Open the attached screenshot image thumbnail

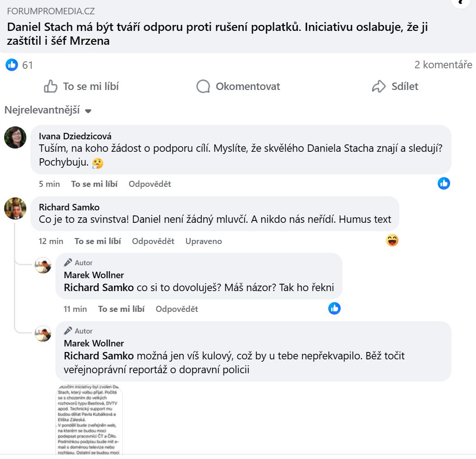click(x=89, y=419)
